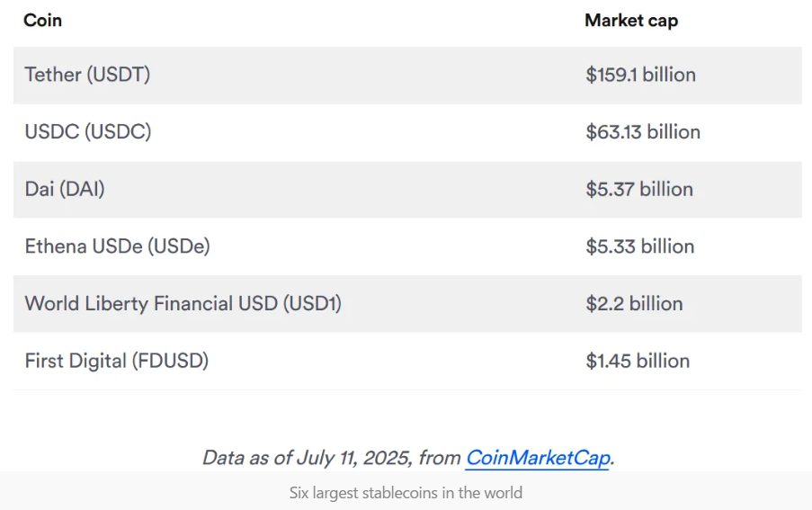This screenshot has height=510, width=812.
Task: Click the Tether (USDT) row name
Action: pos(87,75)
